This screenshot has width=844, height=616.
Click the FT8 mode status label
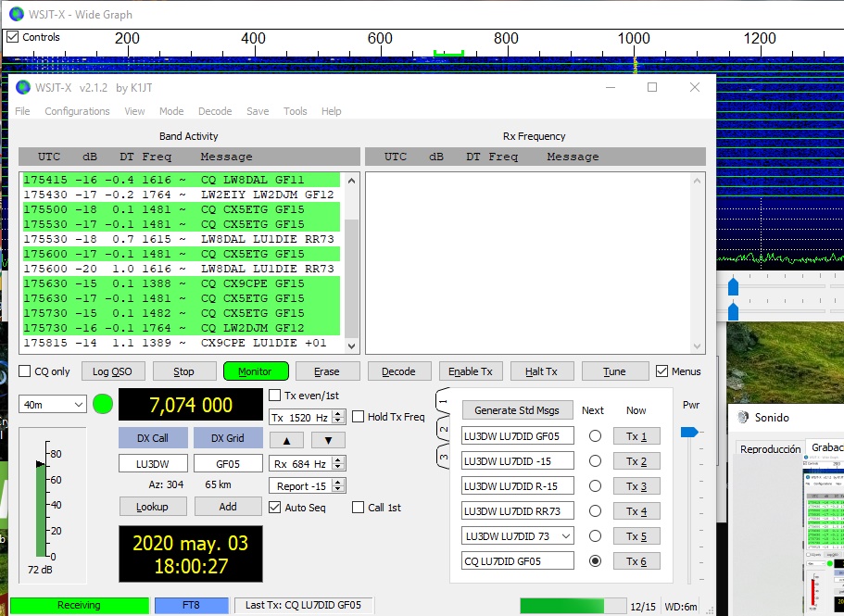pos(191,605)
